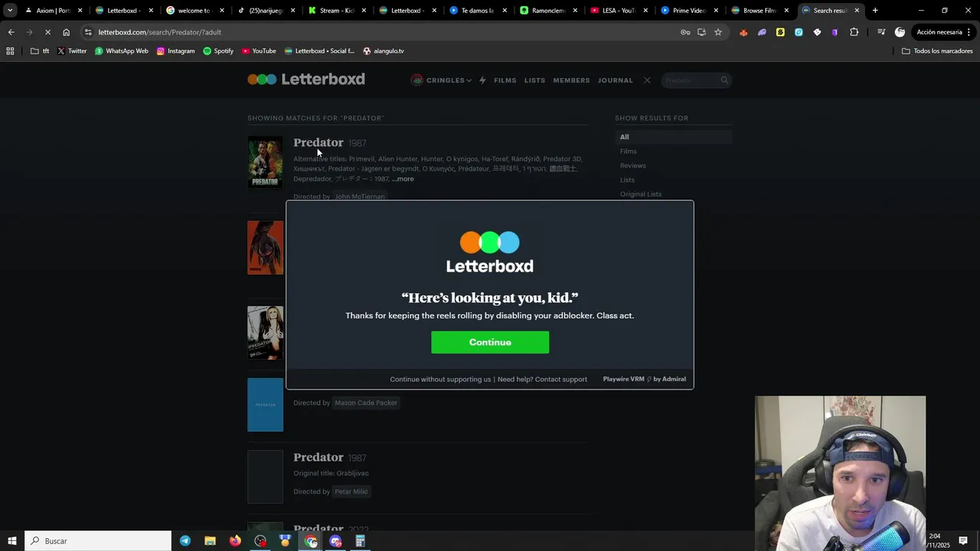
Task: Open Firefox from the taskbar
Action: click(x=235, y=541)
